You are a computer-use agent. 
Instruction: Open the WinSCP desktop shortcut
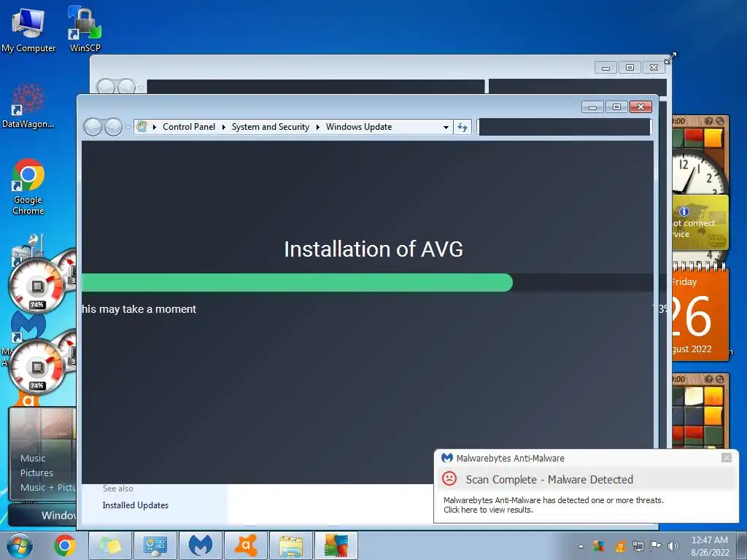(85, 29)
